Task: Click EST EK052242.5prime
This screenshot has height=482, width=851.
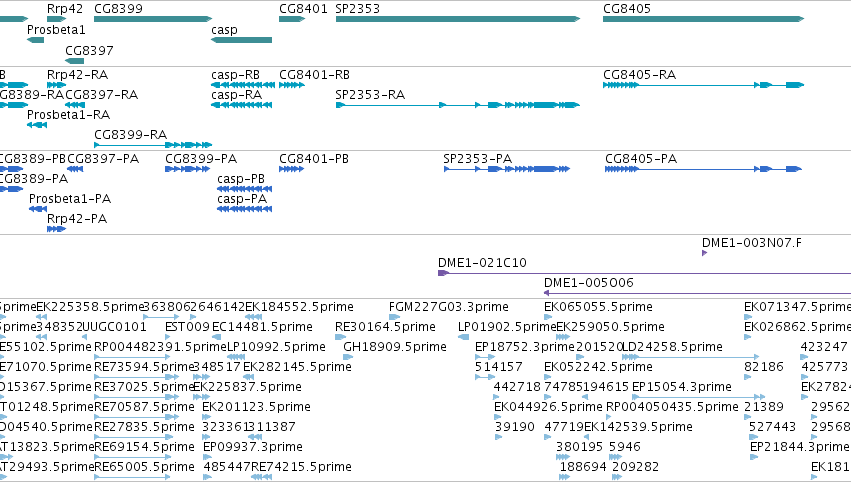Action: 598,367
